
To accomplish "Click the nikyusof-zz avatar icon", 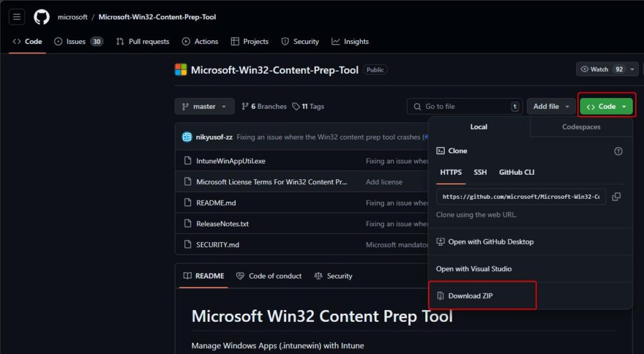I will point(187,137).
